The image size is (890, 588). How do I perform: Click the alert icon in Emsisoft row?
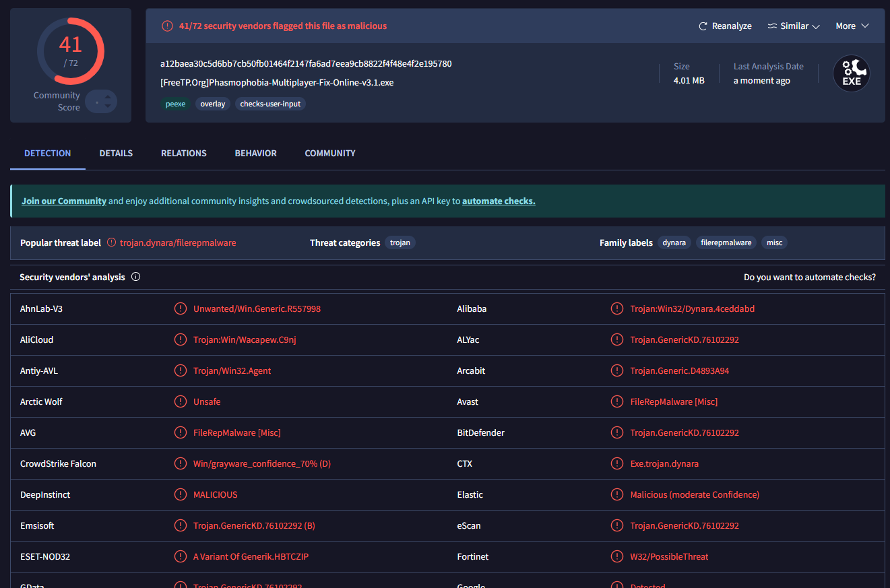pos(181,525)
